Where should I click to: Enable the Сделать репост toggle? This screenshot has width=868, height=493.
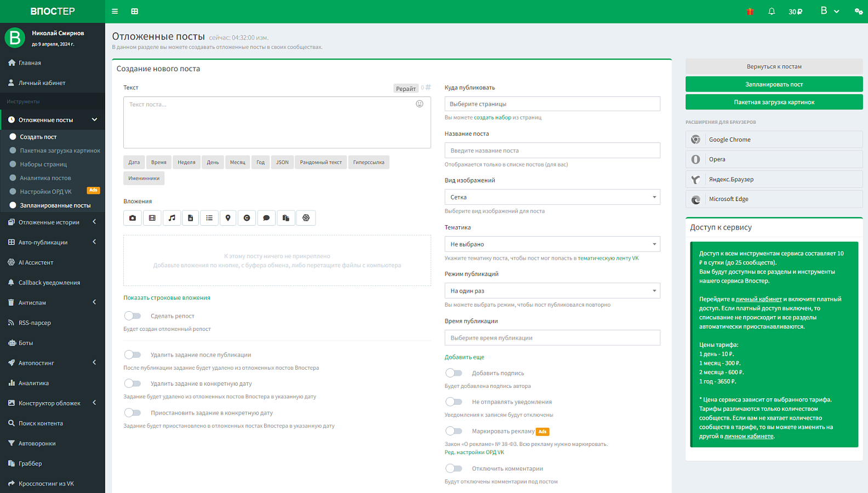pos(133,316)
